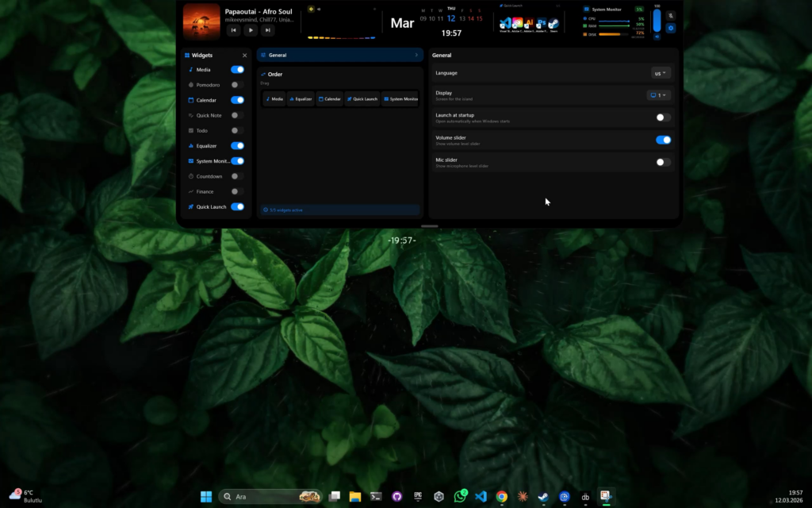
Task: Open the weather widget showing 6°C
Action: [x=25, y=496]
